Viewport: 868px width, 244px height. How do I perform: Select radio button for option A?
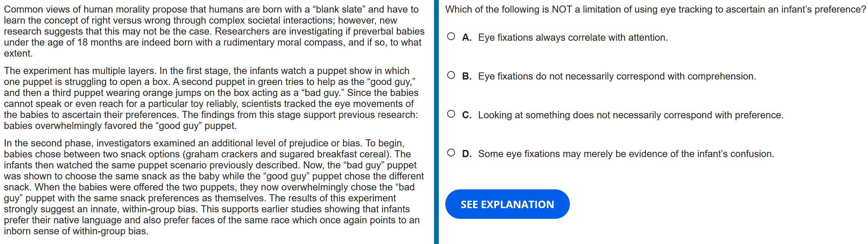tap(451, 37)
